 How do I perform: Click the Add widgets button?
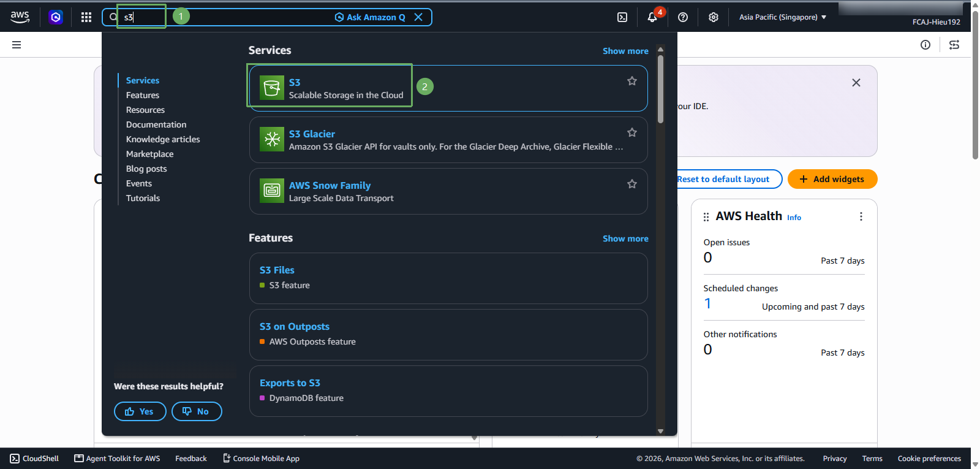pyautogui.click(x=832, y=179)
